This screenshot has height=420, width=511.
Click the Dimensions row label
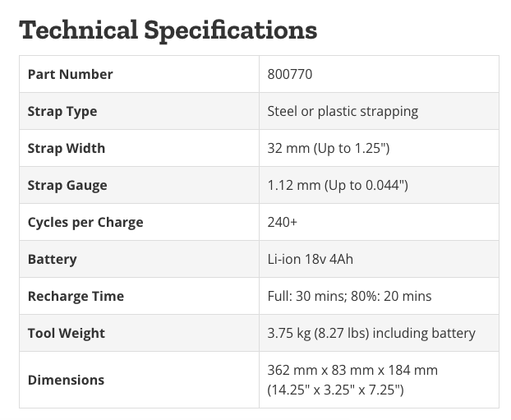pos(66,380)
